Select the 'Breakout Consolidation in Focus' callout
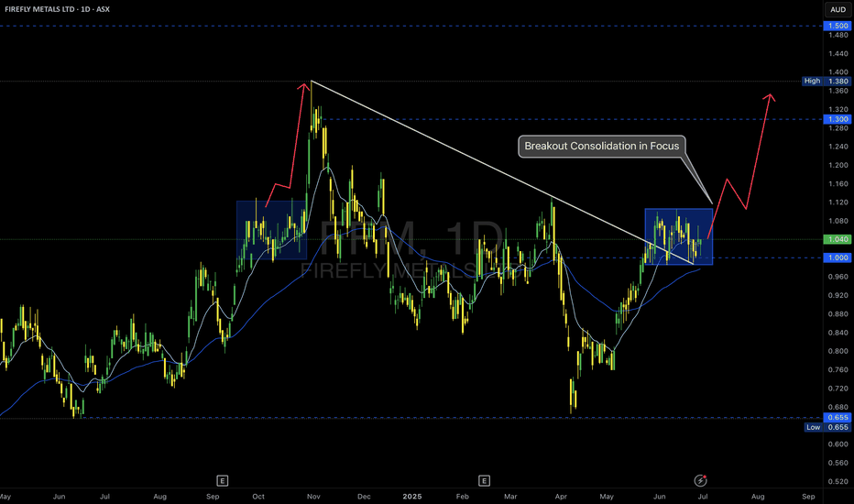This screenshot has height=504, width=854. point(602,146)
